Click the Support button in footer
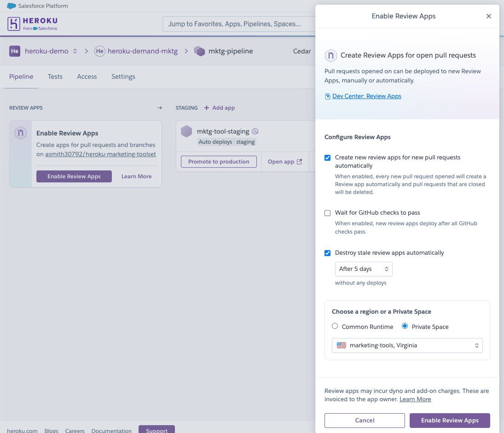The width and height of the screenshot is (504, 433). pyautogui.click(x=156, y=429)
